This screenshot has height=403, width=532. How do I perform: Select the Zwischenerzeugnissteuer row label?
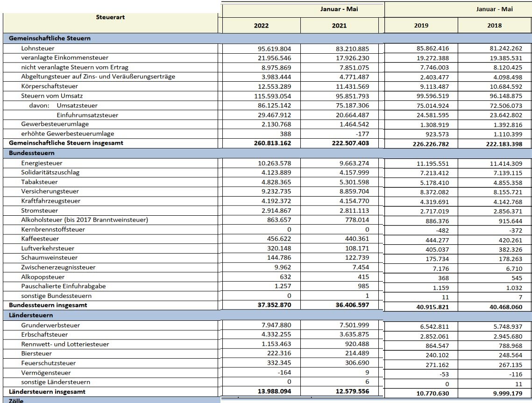[x=58, y=267]
